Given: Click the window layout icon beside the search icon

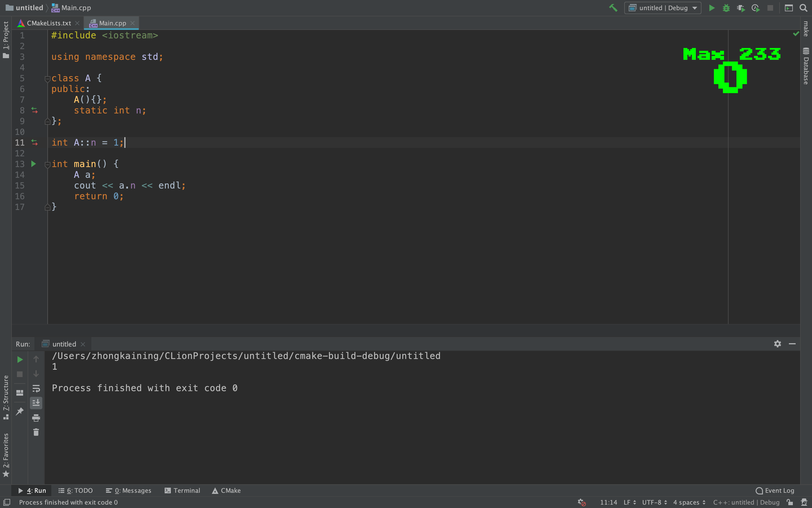Looking at the screenshot, I should click(x=789, y=8).
